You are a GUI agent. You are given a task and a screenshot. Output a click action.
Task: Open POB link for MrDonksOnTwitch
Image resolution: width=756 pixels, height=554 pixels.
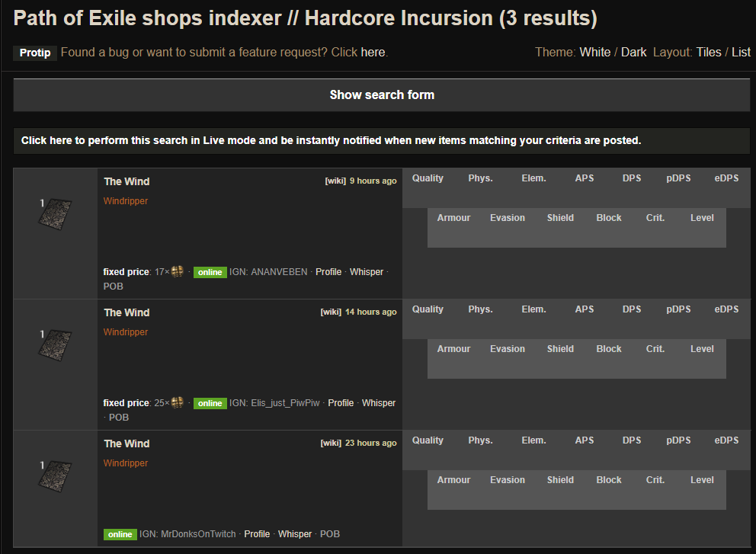(330, 534)
